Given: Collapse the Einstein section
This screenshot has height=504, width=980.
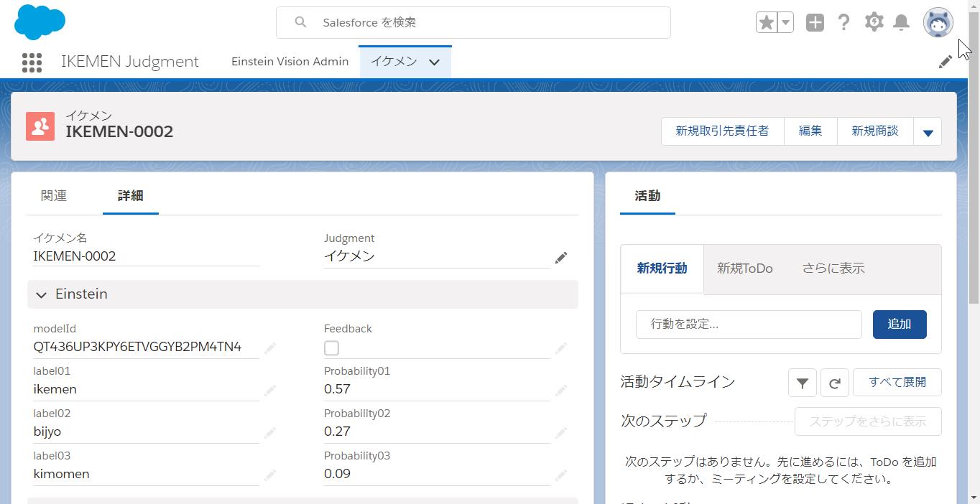Looking at the screenshot, I should point(41,294).
